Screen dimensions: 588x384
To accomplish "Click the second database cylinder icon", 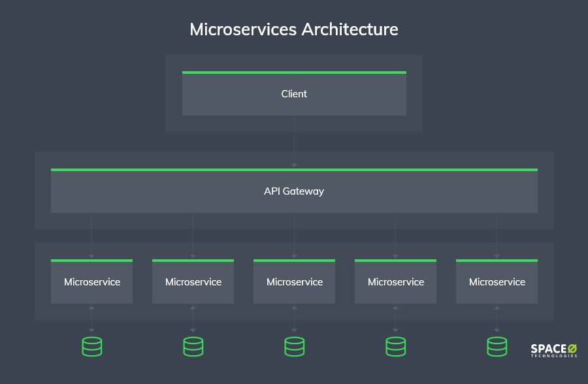I will tap(193, 347).
